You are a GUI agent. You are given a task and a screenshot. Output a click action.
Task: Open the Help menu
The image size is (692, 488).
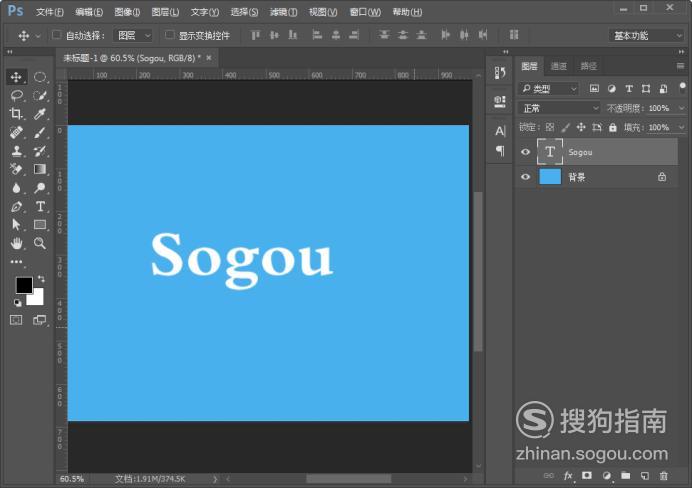(407, 12)
